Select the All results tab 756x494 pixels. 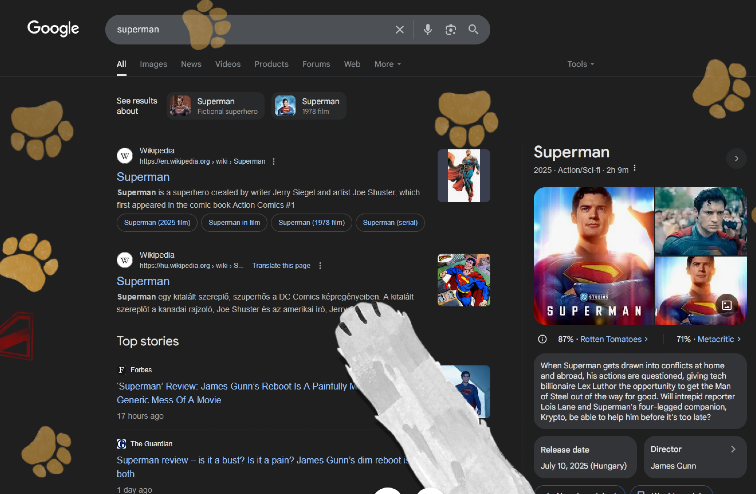click(122, 64)
